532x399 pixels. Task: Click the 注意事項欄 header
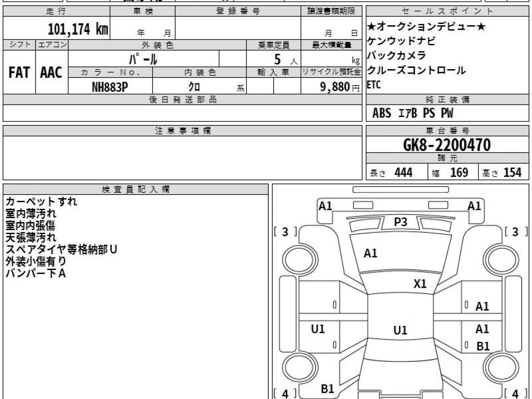pos(183,131)
